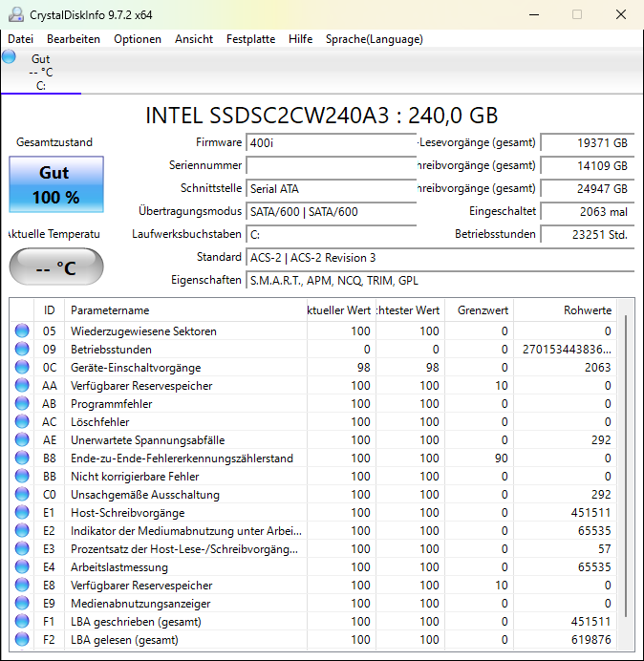This screenshot has width=644, height=661.
Task: Click status icon for E8 Verfügbarer Reservespeicher
Action: [22, 585]
